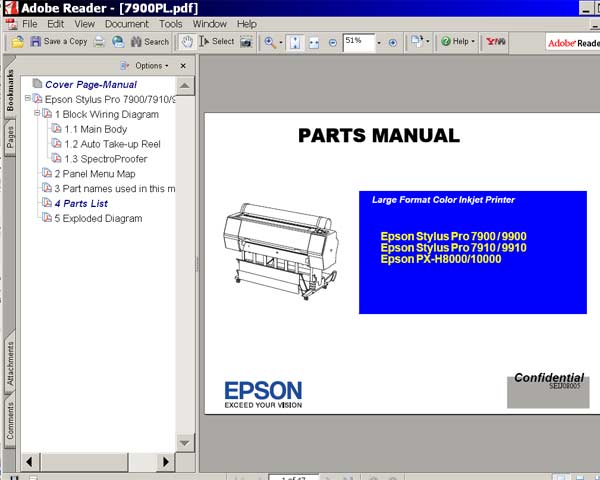Image resolution: width=600 pixels, height=480 pixels.
Task: Click the Actual Size page icon
Action: [x=295, y=42]
